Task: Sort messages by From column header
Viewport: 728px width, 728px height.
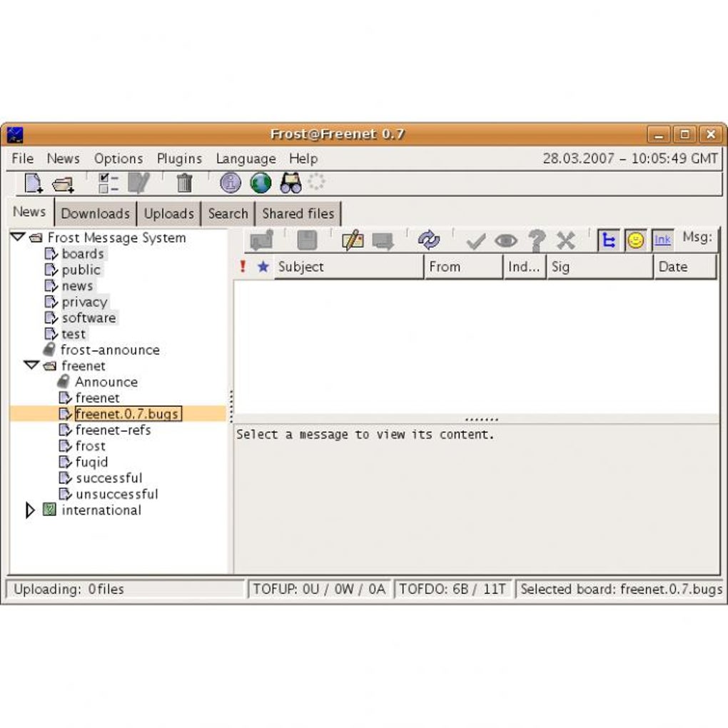Action: 464,266
